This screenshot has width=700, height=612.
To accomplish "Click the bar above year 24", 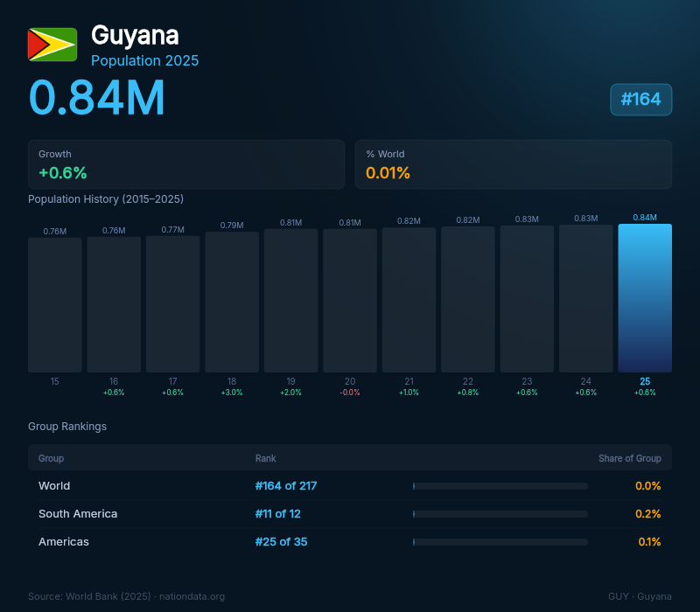I will coord(585,298).
